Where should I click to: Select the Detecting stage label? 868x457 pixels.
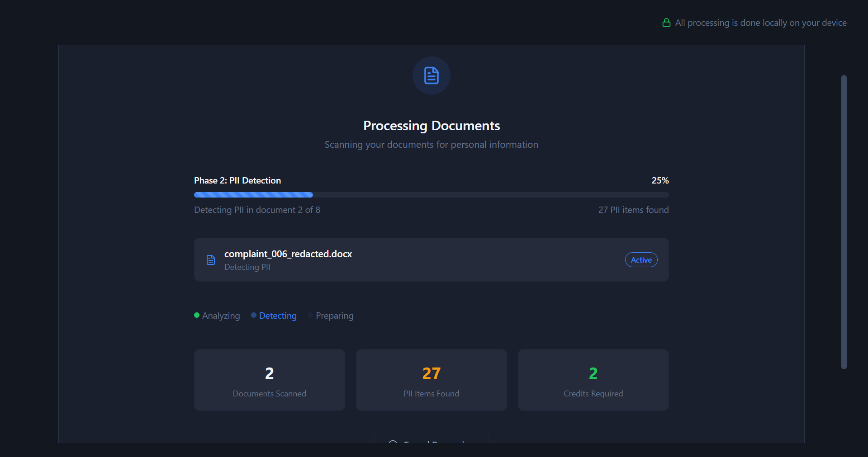[278, 316]
